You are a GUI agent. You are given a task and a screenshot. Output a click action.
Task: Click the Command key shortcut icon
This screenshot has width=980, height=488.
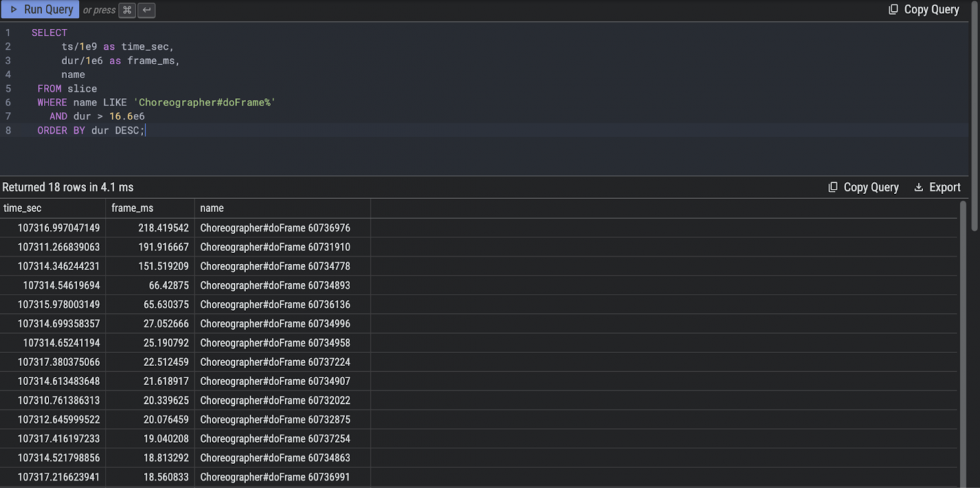click(127, 10)
